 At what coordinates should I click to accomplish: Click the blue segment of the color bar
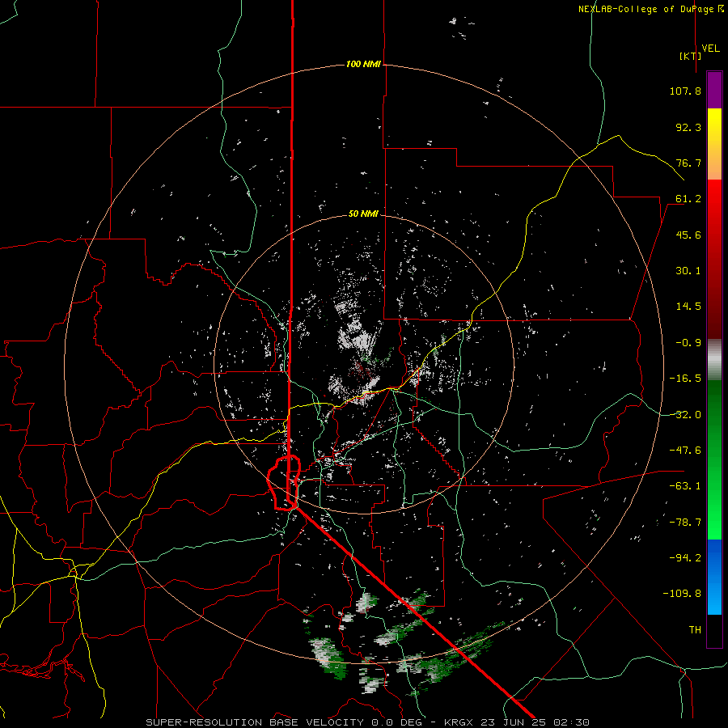point(714,576)
